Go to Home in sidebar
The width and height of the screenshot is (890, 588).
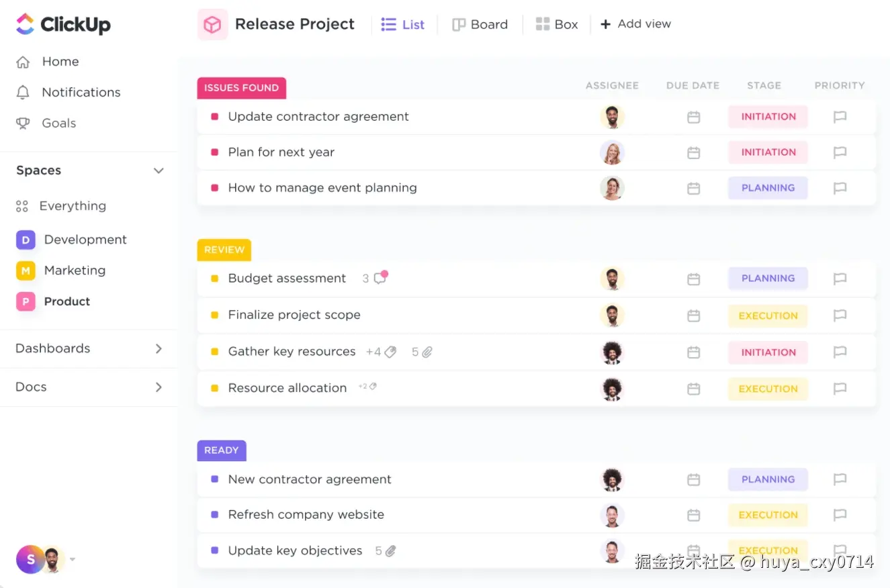[60, 62]
